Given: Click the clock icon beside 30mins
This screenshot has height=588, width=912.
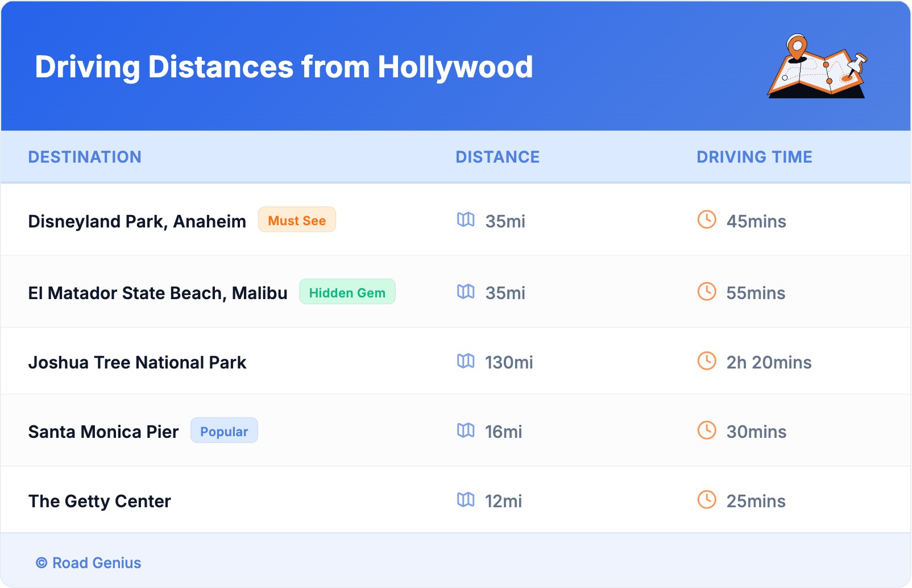Looking at the screenshot, I should (x=707, y=430).
